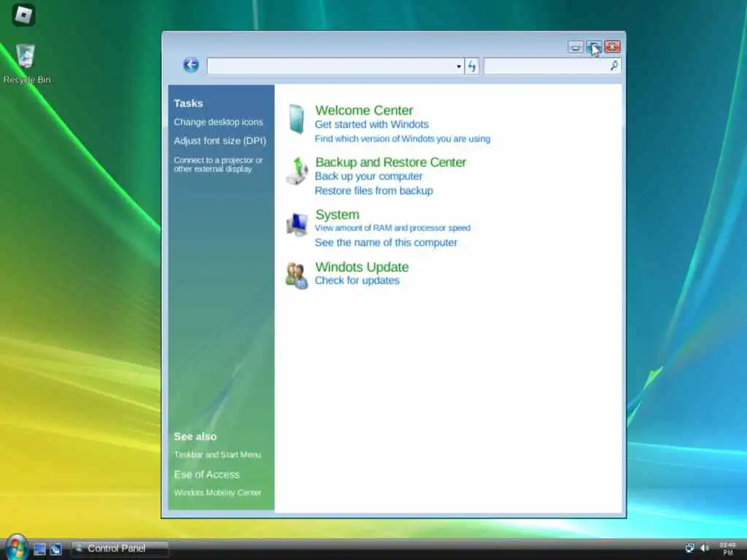This screenshot has height=560, width=747.
Task: Click the address bar text field
Action: [x=330, y=66]
